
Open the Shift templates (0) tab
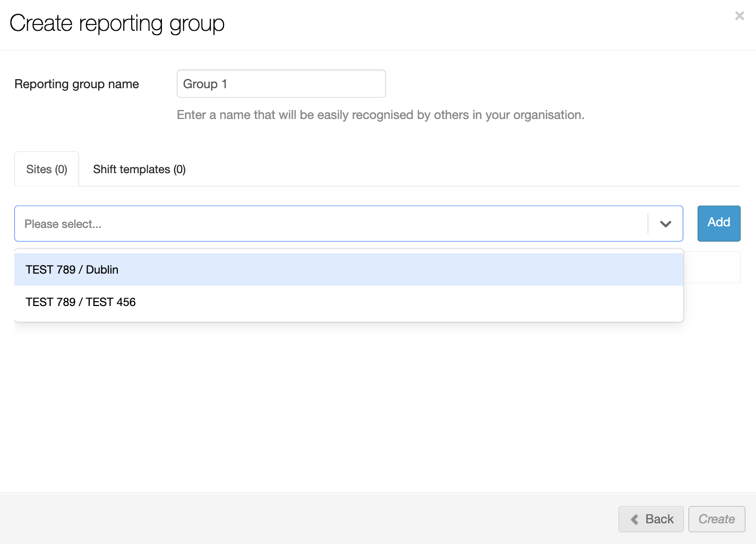click(x=139, y=169)
